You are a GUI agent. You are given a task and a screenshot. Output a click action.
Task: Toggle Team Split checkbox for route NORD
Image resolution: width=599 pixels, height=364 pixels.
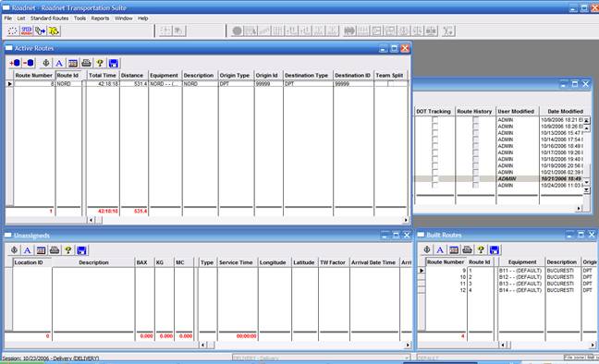pos(390,84)
